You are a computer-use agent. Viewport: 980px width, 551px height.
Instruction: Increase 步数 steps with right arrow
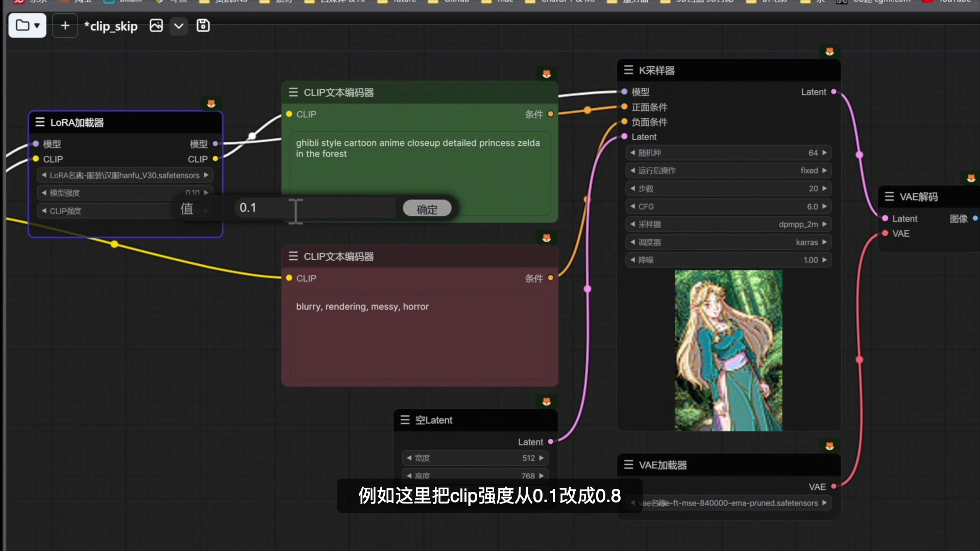pos(824,188)
